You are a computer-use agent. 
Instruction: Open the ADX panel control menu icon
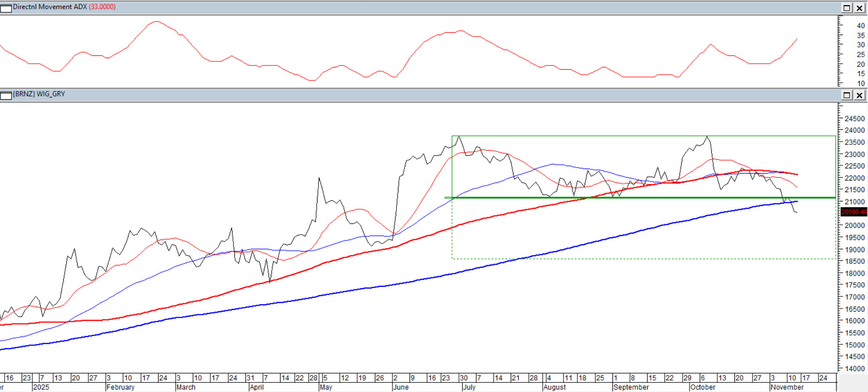point(6,8)
